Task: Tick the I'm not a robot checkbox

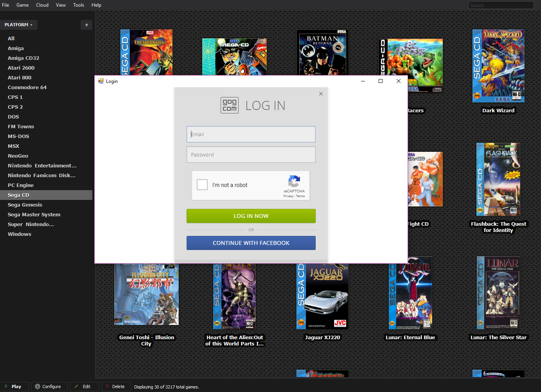Action: click(x=202, y=185)
